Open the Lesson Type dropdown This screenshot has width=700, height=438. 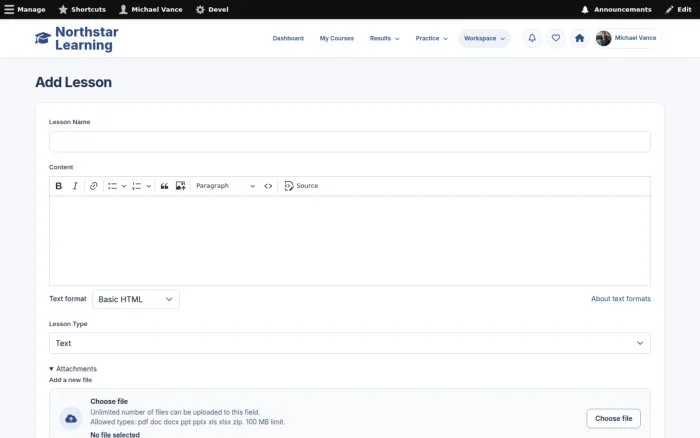coord(350,343)
